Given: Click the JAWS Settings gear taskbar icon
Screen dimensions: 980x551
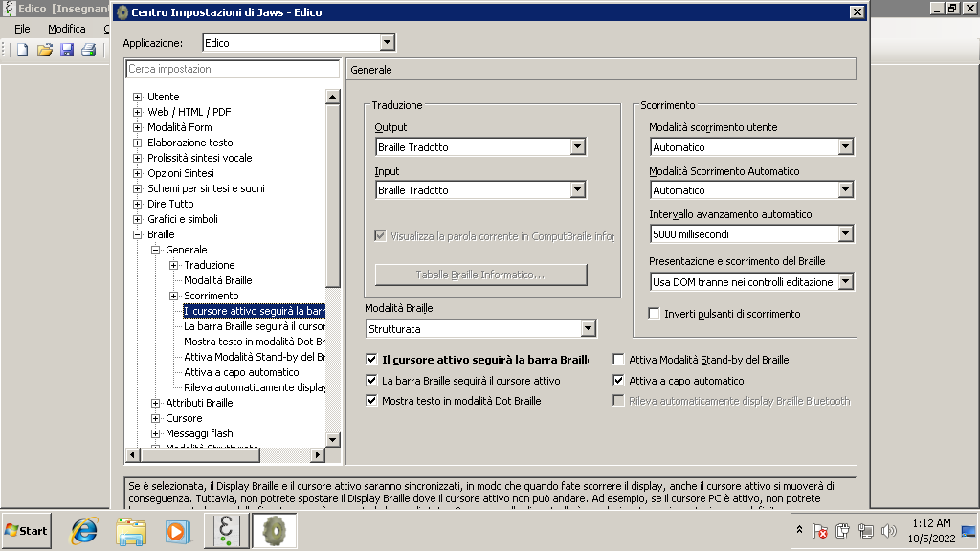Looking at the screenshot, I should point(274,530).
